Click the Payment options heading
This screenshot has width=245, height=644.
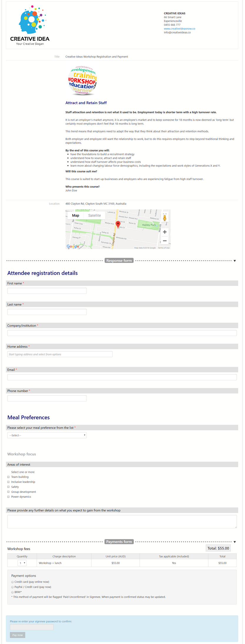pos(24,576)
